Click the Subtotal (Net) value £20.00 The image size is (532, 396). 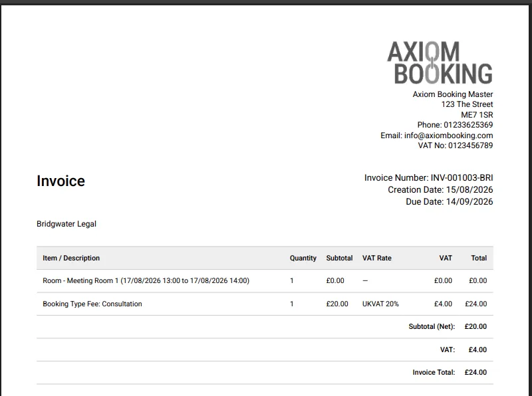475,326
